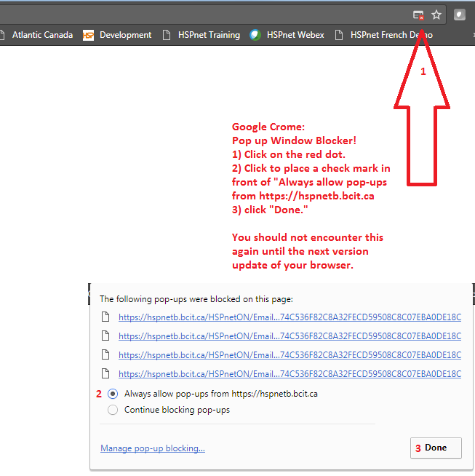Click 'The following pop-ups were blocked' text
475x476 pixels.
(196, 299)
